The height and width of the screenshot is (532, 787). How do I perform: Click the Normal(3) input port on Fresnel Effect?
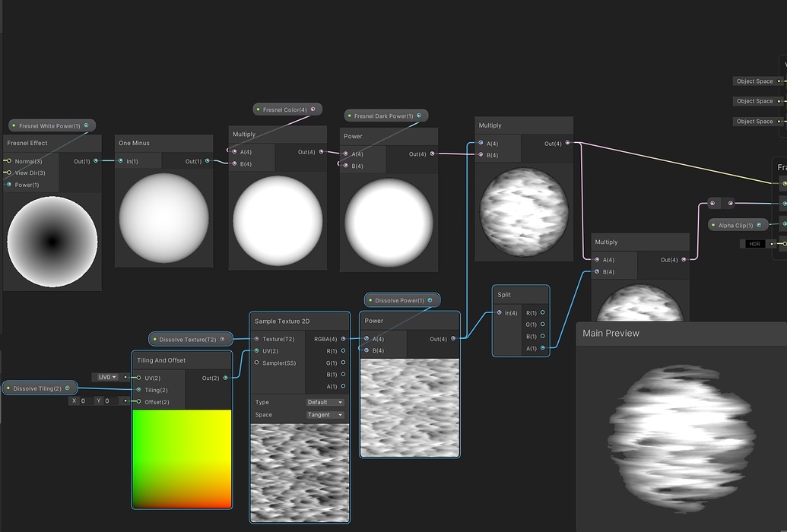pos(11,161)
